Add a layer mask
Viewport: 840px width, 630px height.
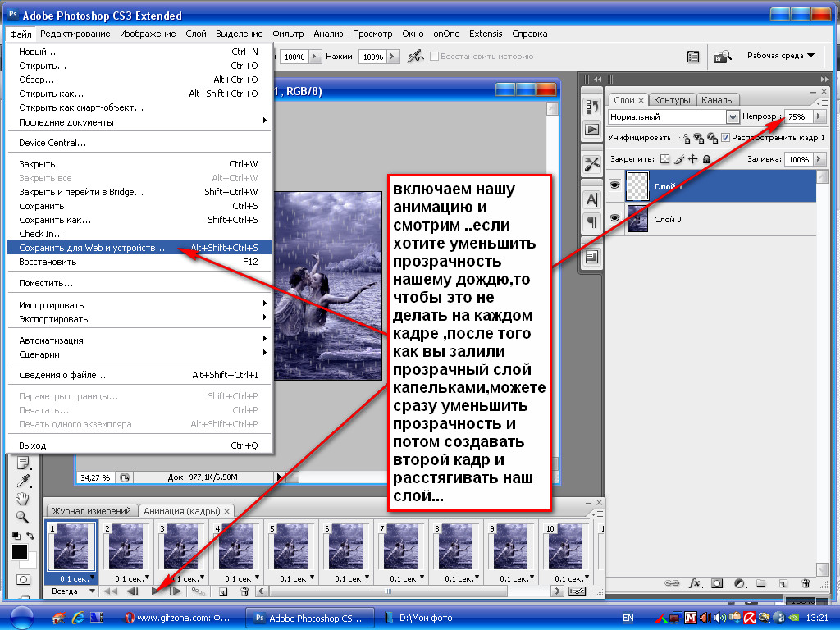coord(717,583)
